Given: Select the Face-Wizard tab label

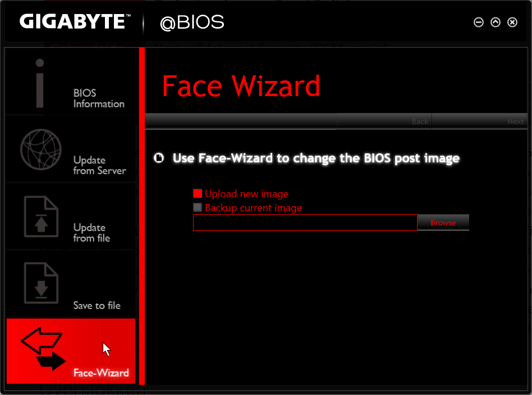Looking at the screenshot, I should coord(101,373).
